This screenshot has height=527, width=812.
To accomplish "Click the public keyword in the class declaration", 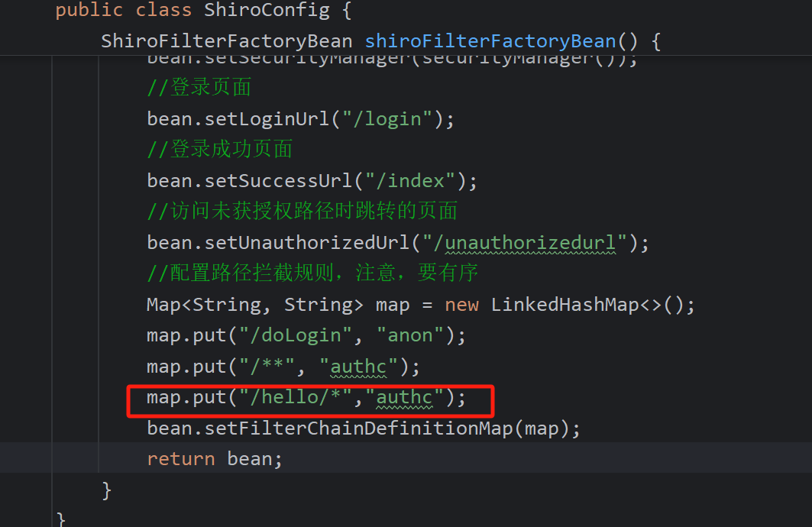I will click(x=89, y=11).
